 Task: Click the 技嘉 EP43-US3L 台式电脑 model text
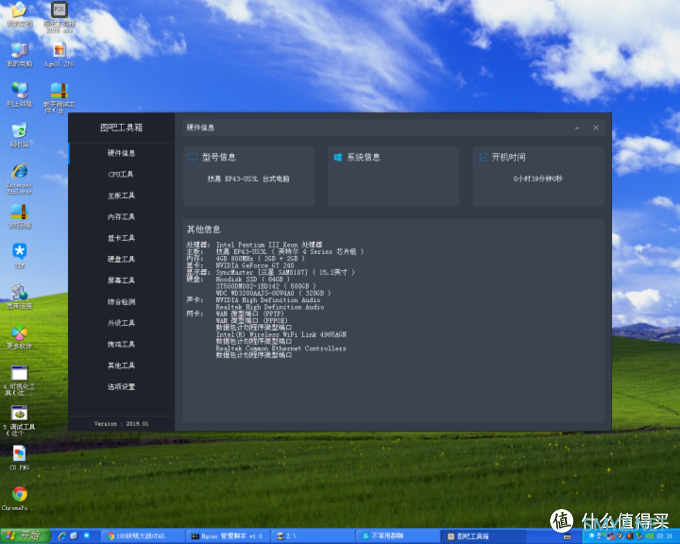(248, 179)
